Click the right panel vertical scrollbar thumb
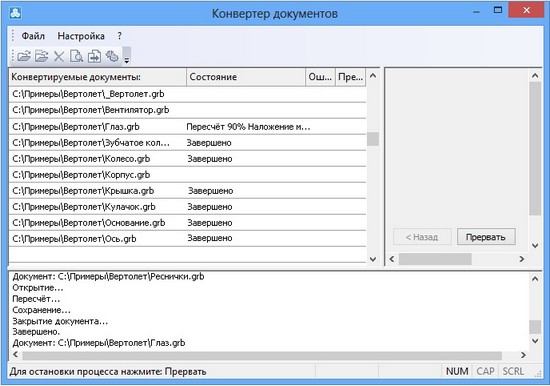Screen dimensions: 550x386 [x=535, y=148]
